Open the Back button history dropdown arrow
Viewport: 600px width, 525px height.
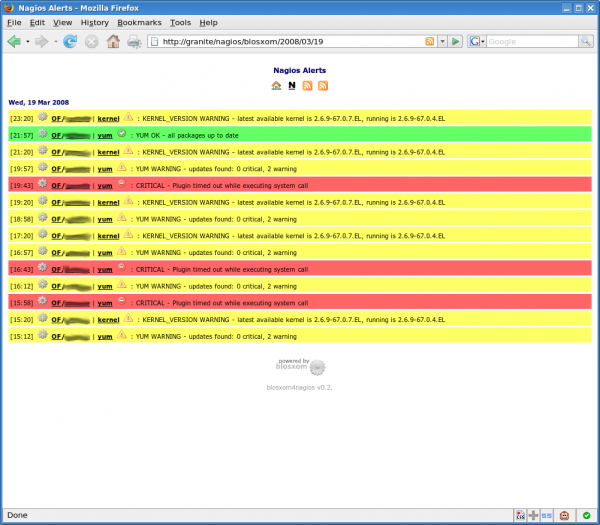(28, 42)
